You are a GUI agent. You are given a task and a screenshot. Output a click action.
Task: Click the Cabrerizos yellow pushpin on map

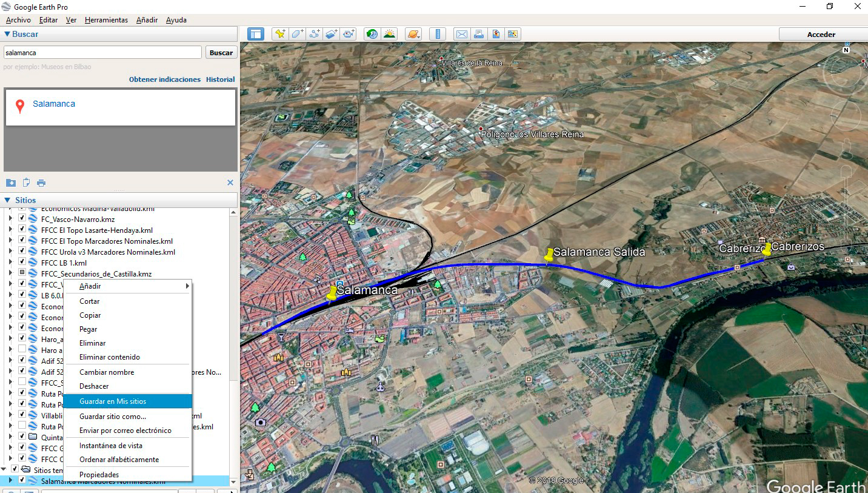pos(767,249)
